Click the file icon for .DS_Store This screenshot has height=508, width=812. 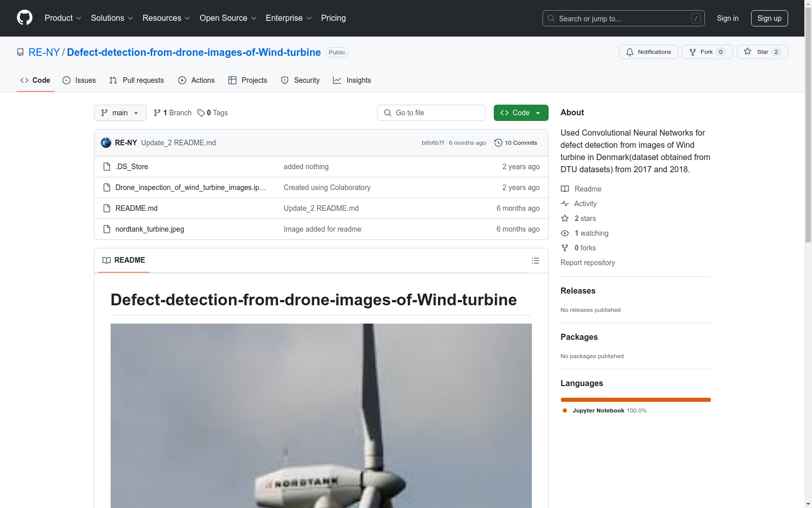click(107, 167)
